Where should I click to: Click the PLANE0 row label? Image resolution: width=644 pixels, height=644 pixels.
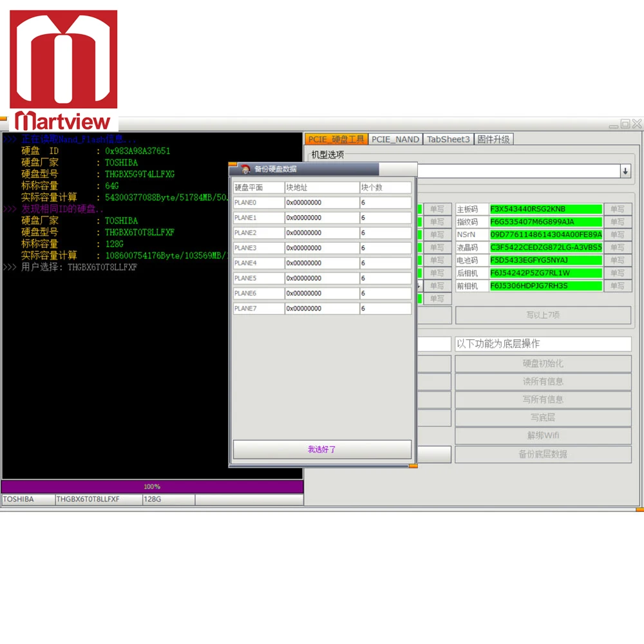click(x=259, y=202)
